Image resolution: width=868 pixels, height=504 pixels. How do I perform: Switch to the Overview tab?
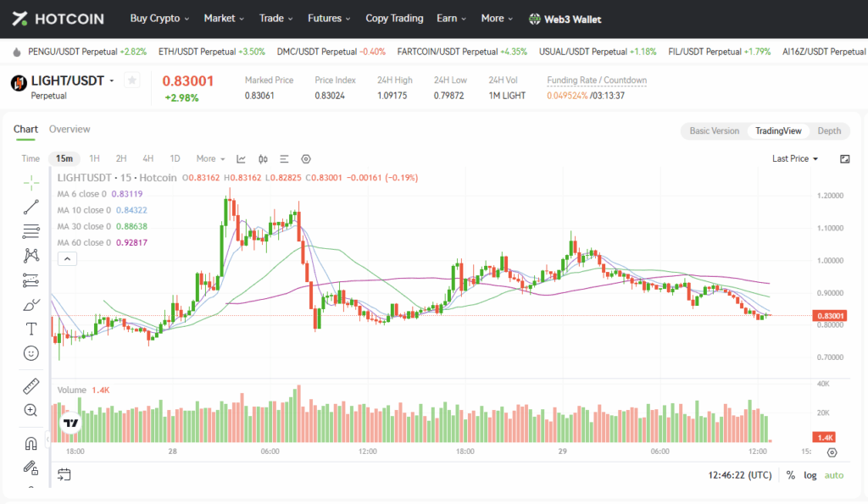pos(70,130)
